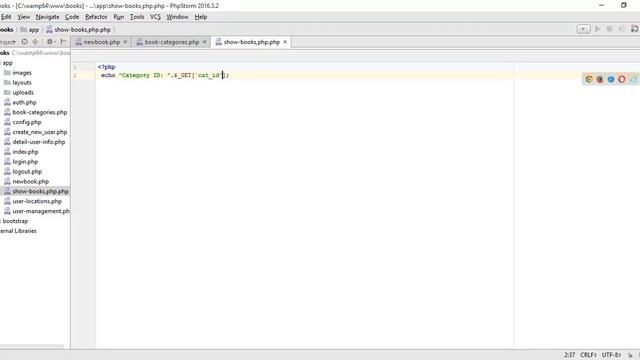Switch to the book-categories.php tab
Screen dimensions: 640x360
coord(171,42)
